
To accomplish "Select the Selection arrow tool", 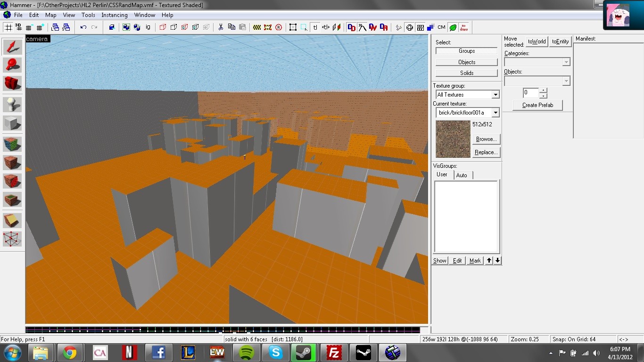I will pyautogui.click(x=13, y=46).
